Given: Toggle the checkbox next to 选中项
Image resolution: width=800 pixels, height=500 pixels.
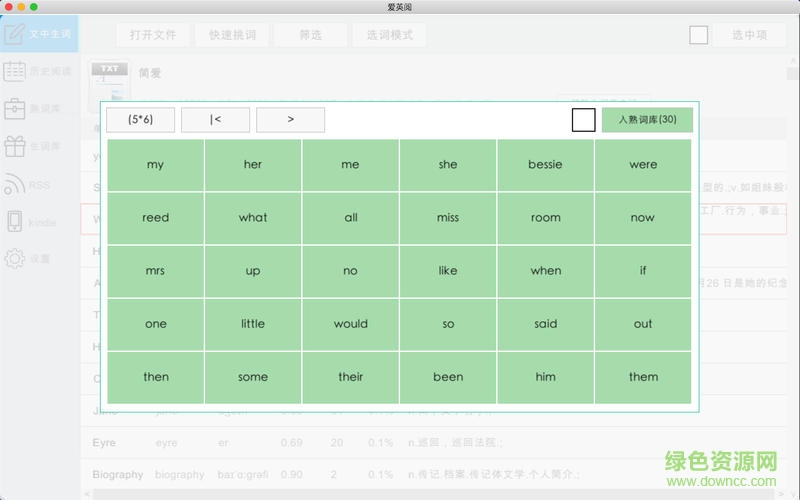Looking at the screenshot, I should click(x=699, y=35).
